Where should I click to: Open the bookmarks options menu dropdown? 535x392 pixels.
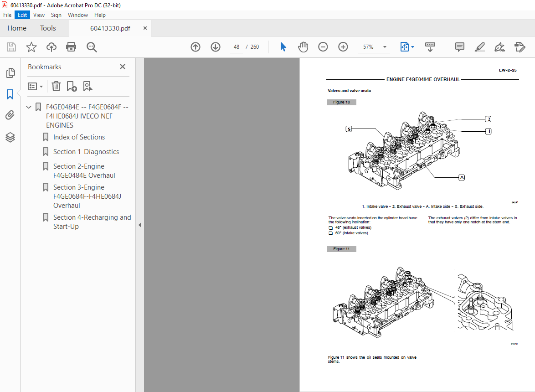[x=35, y=86]
